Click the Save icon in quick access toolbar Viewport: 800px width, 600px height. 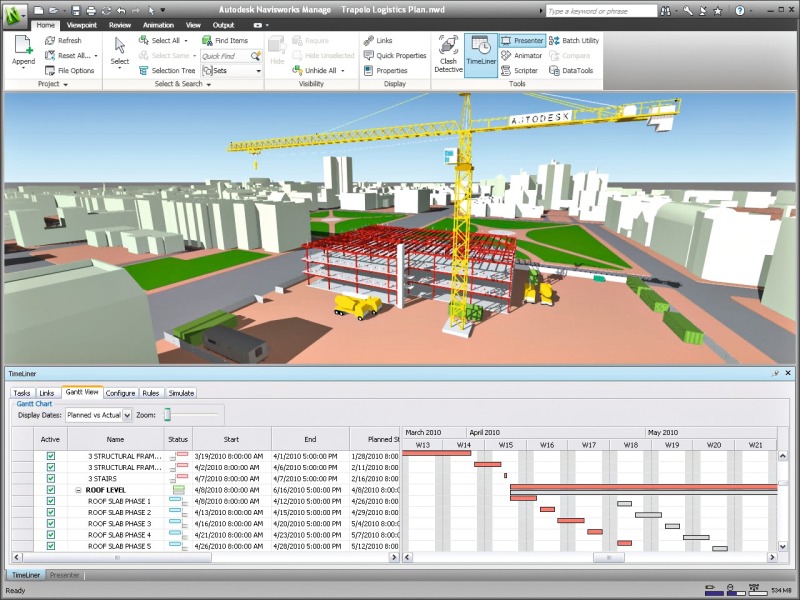tap(76, 10)
